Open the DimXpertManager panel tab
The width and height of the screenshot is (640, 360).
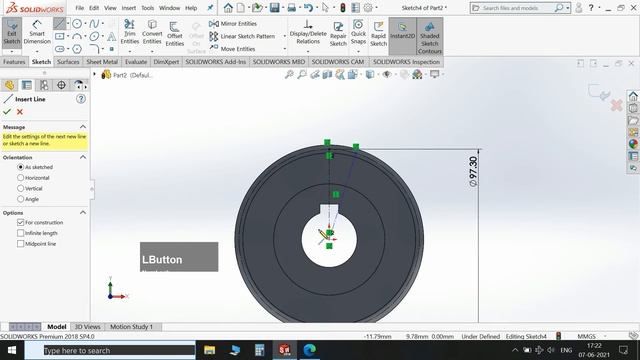coord(61,85)
